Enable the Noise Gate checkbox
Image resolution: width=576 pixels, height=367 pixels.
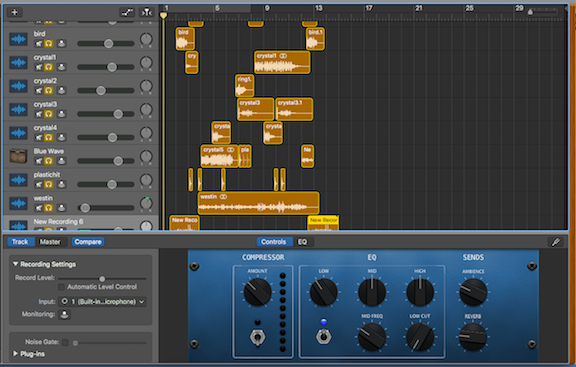pyautogui.click(x=65, y=342)
